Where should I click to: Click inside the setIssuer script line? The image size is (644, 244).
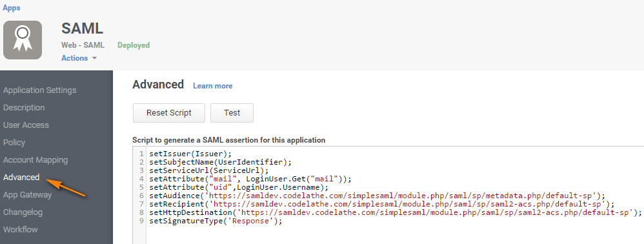pos(190,154)
